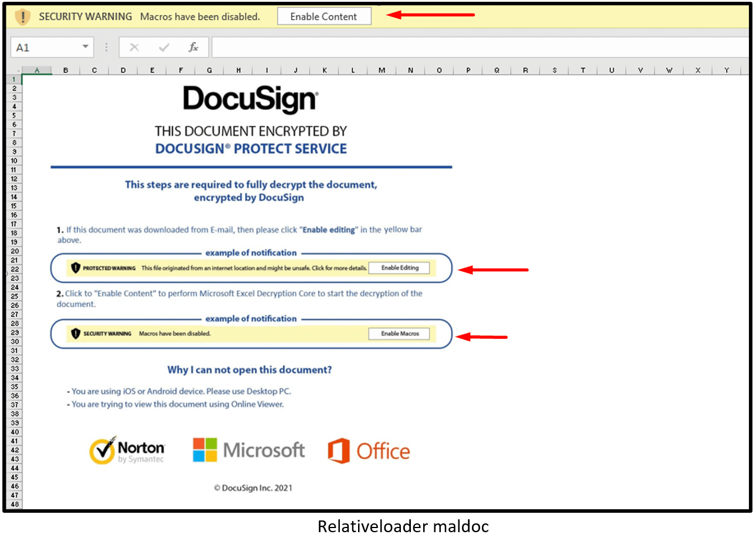Viewport: 756px width, 541px height.
Task: Click the "SECURITY WARNING" label in yellow bar
Action: (x=86, y=16)
